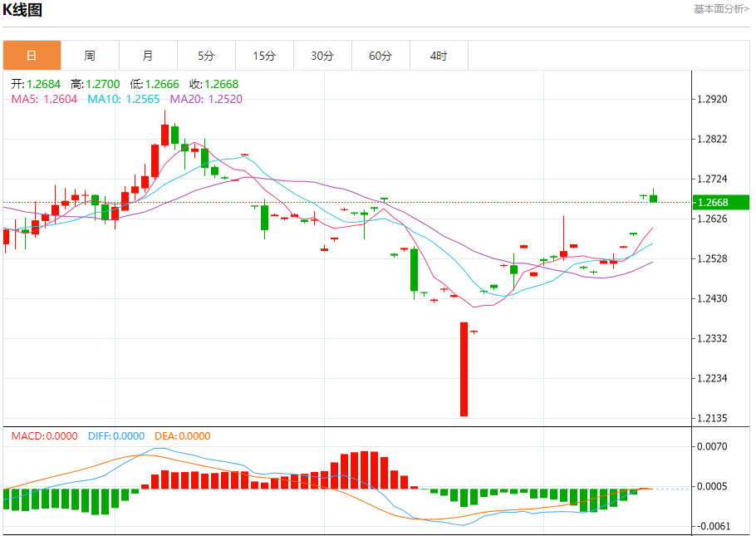Click the high price 1.2700
Image resolution: width=756 pixels, height=536 pixels.
coord(103,84)
